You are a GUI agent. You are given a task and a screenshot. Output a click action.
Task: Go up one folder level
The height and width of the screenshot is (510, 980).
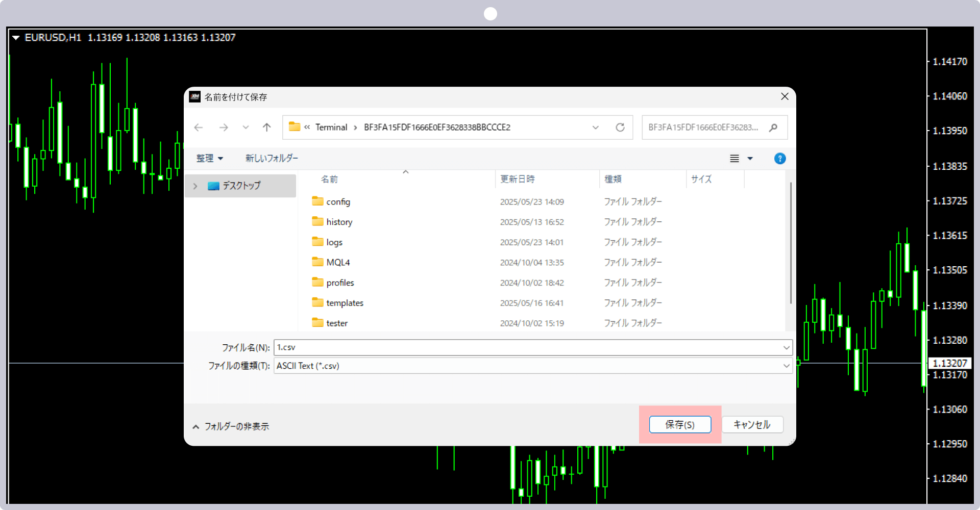click(x=267, y=127)
